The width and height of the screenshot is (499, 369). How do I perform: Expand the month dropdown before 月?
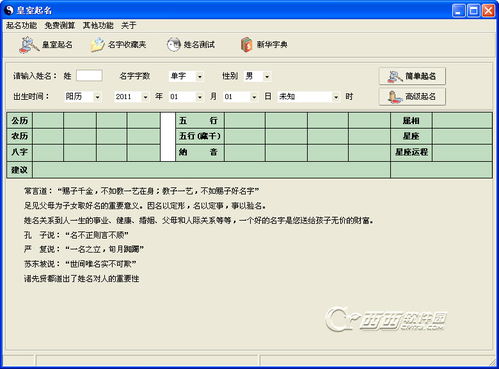[x=200, y=97]
